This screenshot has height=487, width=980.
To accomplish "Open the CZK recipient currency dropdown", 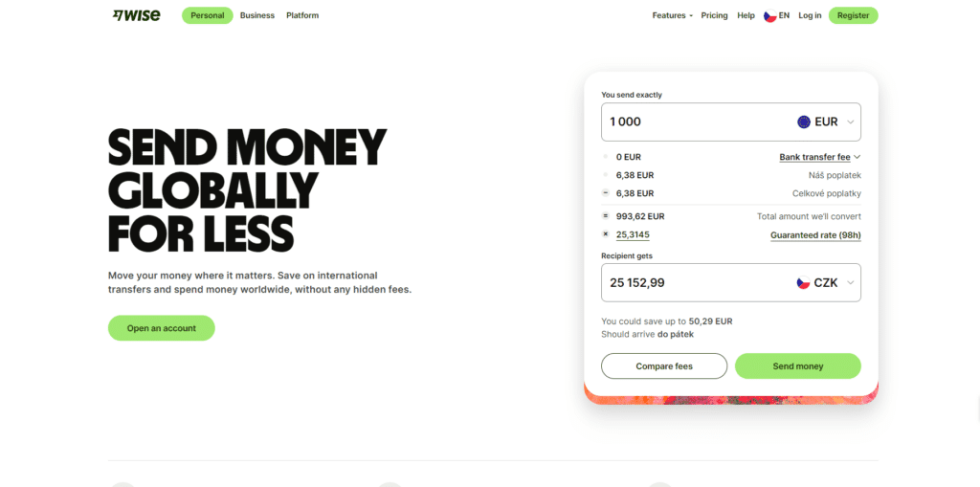I will point(828,283).
